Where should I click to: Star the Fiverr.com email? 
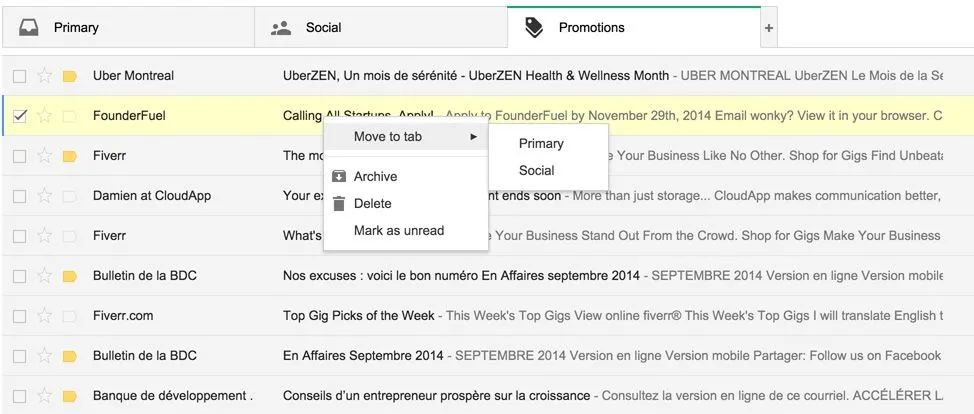(44, 316)
